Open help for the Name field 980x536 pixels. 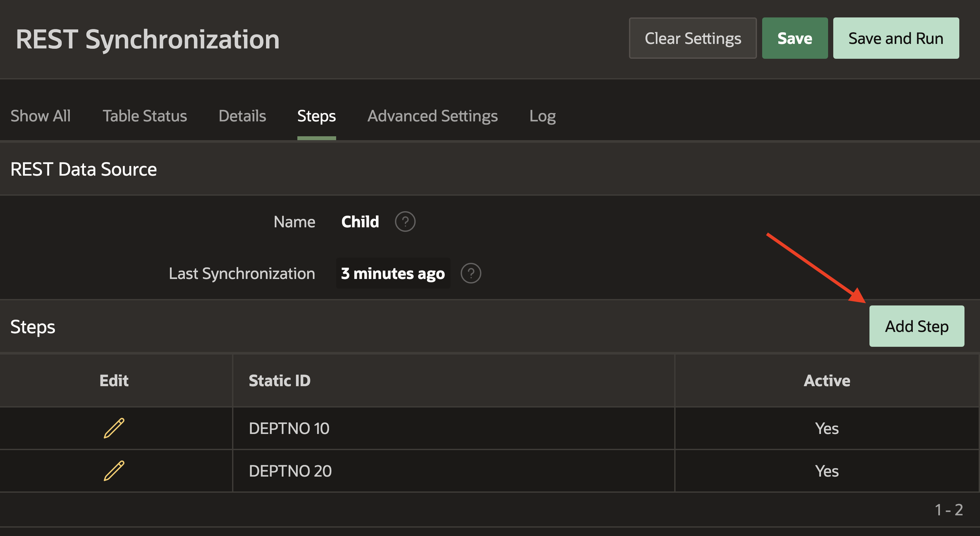tap(405, 222)
